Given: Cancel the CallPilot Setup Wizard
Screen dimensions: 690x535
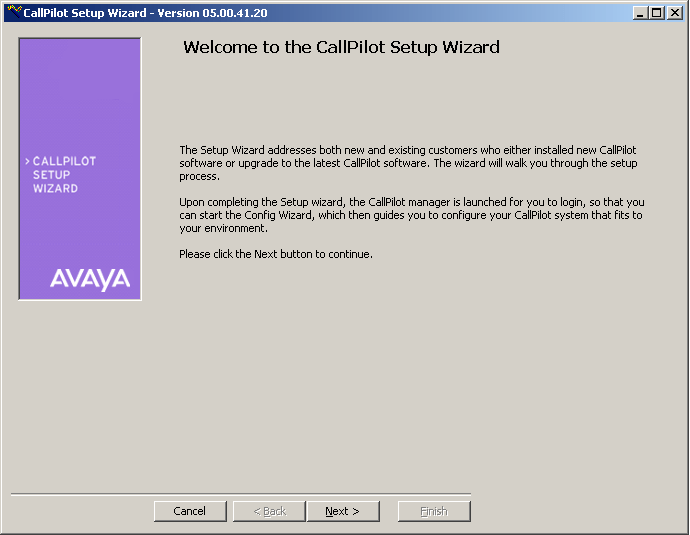Looking at the screenshot, I should point(190,511).
